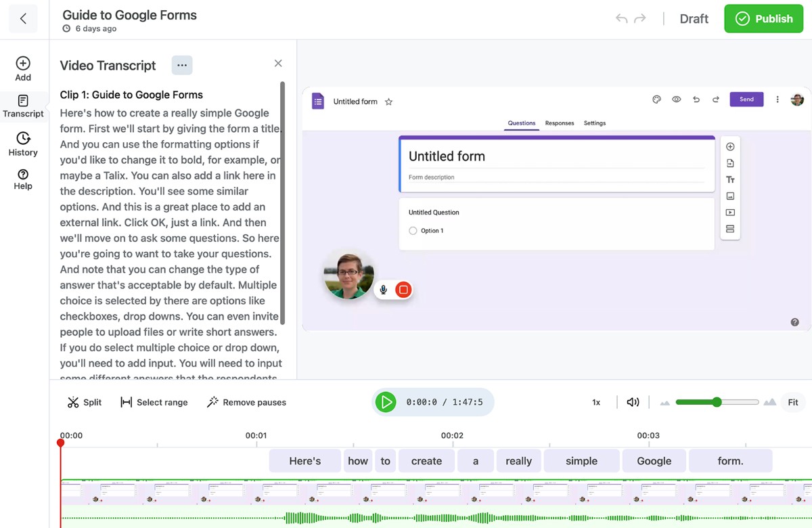Open the Add panel in sidebar
Screen dimensions: 812x528
(23, 69)
